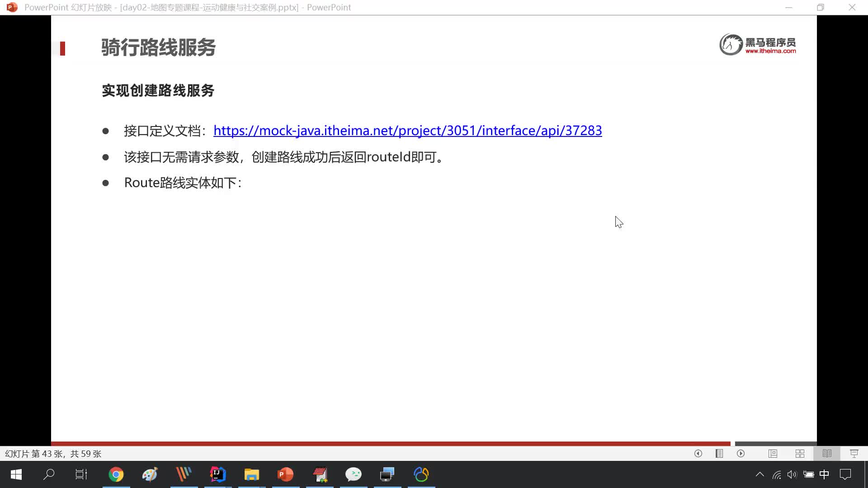Click the subtitle 实现创建路线服务
This screenshot has width=868, height=488.
(158, 90)
